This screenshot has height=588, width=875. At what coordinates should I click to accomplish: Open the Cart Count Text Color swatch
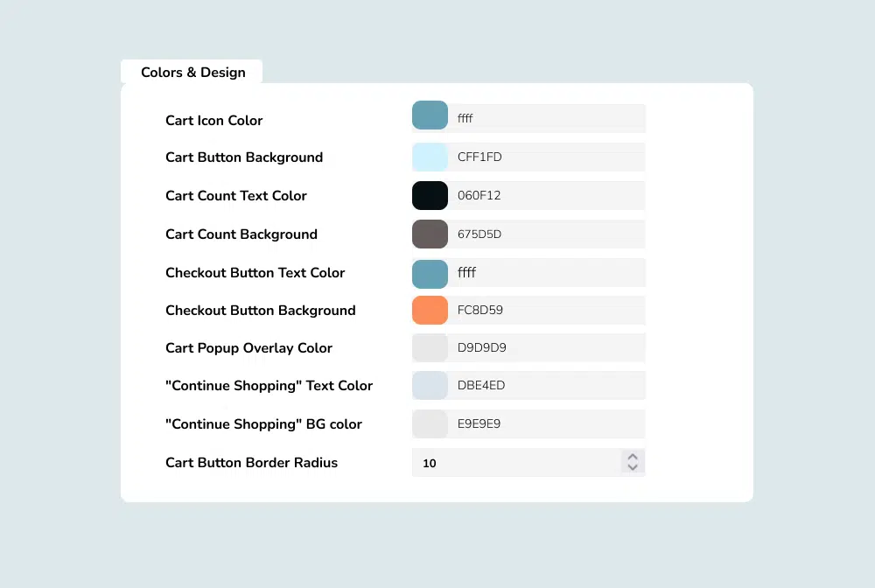click(430, 195)
